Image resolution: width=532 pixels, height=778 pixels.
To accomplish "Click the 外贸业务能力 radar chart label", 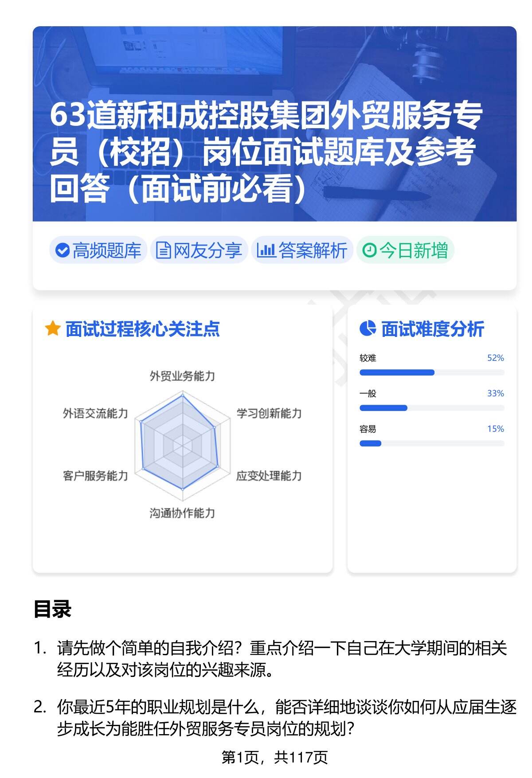I will click(x=182, y=376).
